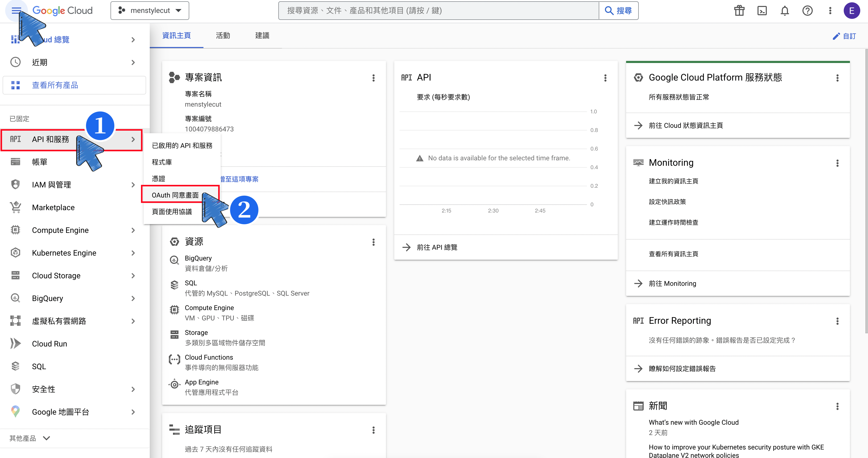This screenshot has height=458, width=868.
Task: Click the billing card icon
Action: pyautogui.click(x=15, y=162)
